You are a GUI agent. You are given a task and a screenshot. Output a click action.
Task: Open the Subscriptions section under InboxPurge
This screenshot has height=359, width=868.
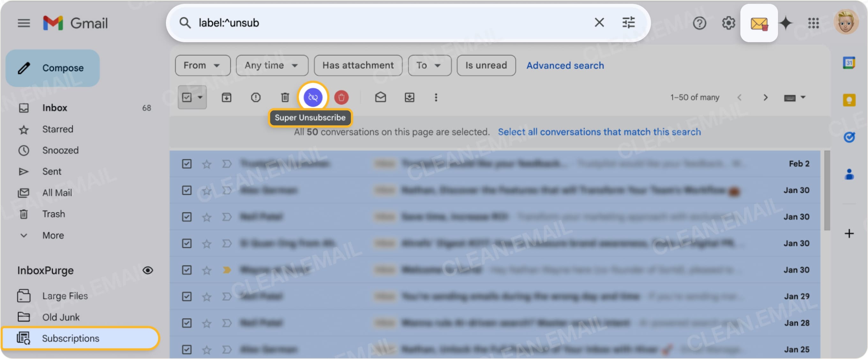click(71, 338)
